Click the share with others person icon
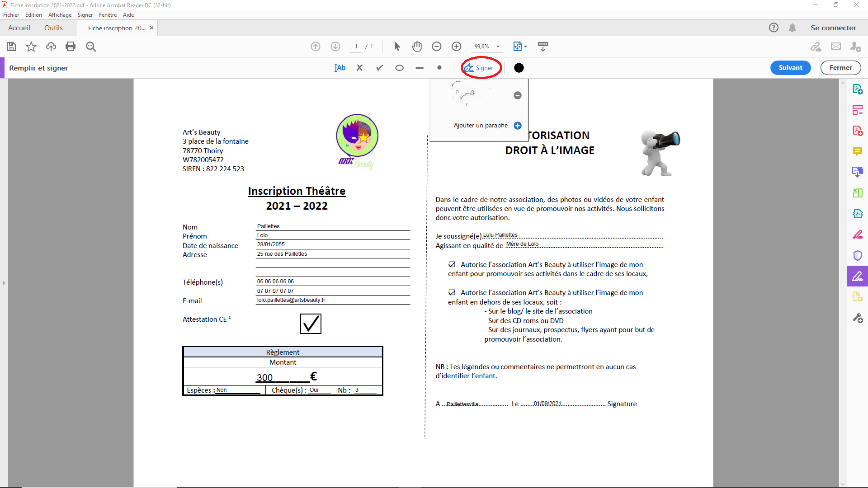868x488 pixels. [x=855, y=47]
